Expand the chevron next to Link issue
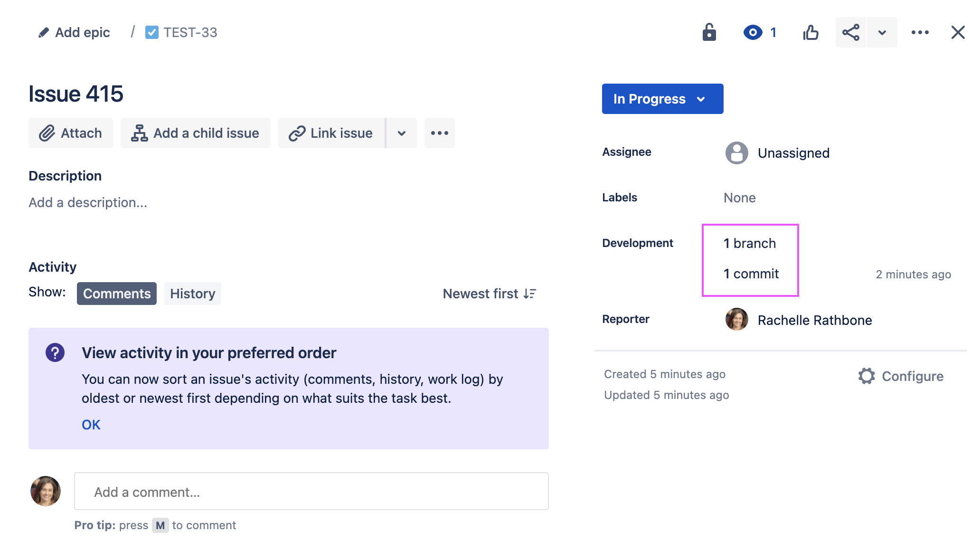The width and height of the screenshot is (980, 551). [x=401, y=133]
